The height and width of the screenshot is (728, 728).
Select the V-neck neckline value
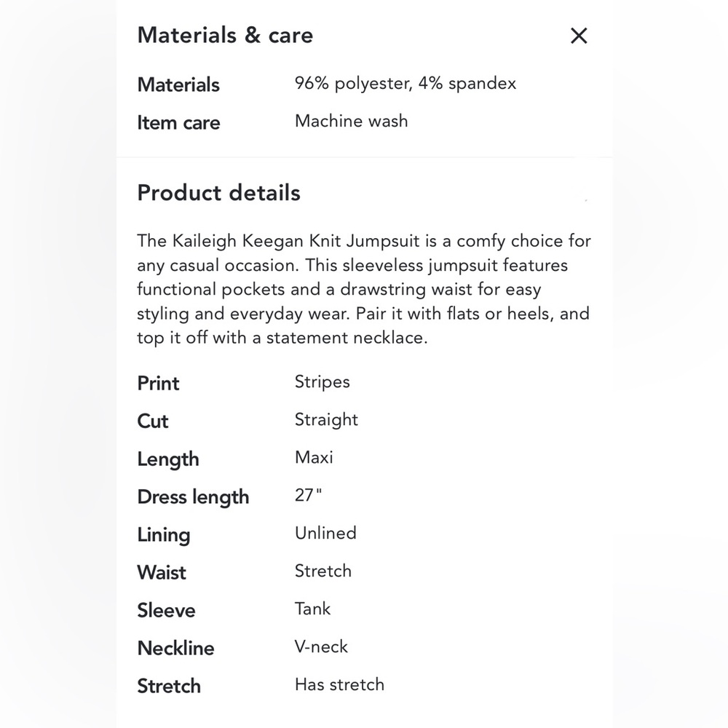[x=321, y=647]
